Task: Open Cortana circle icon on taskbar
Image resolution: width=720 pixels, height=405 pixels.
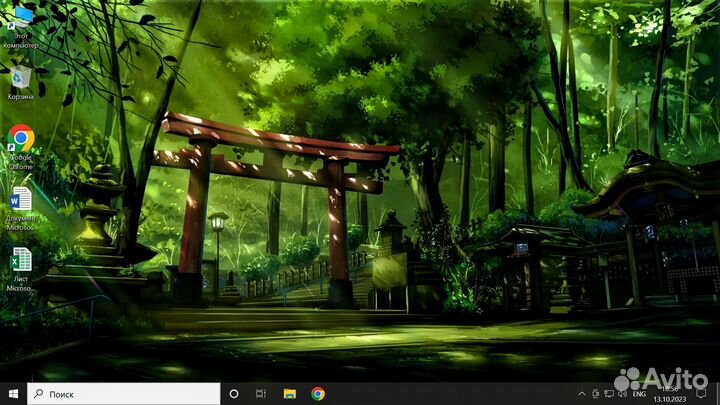Action: pyautogui.click(x=234, y=394)
